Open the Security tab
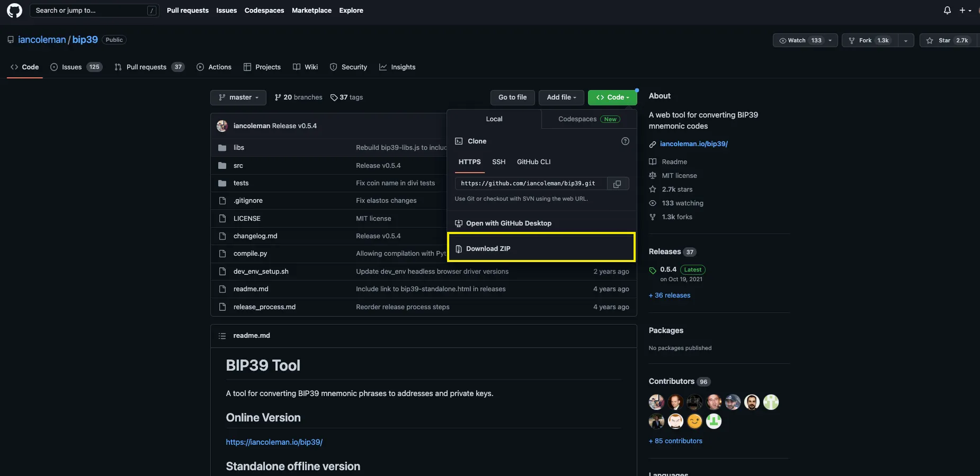980x476 pixels. pyautogui.click(x=349, y=67)
